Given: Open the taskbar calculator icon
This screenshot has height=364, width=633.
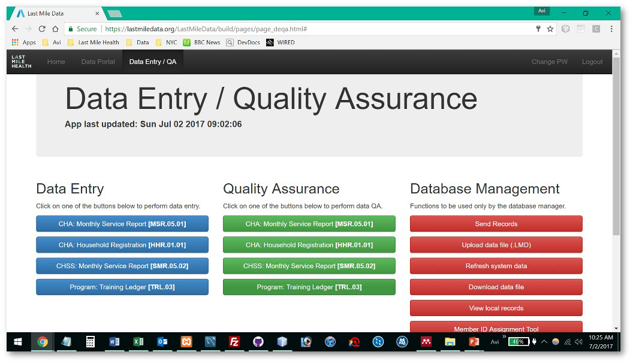Looking at the screenshot, I should pos(91,342).
